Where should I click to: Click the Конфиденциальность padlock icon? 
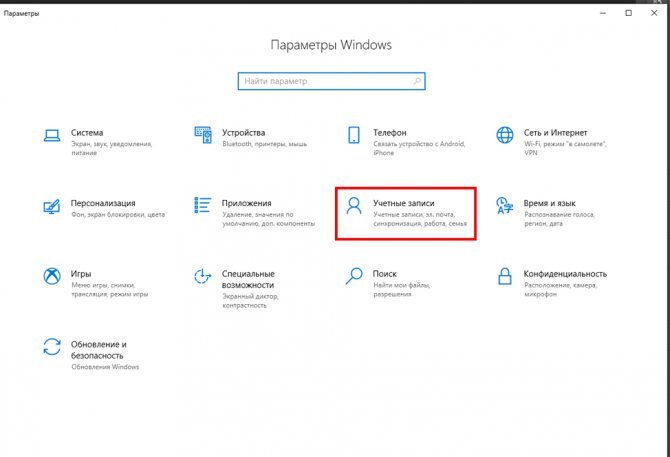click(x=505, y=276)
